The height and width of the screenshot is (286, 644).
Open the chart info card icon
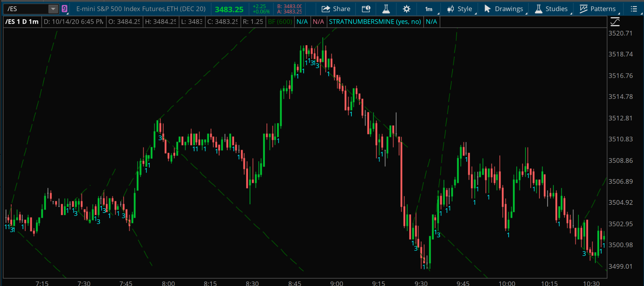pos(366,9)
